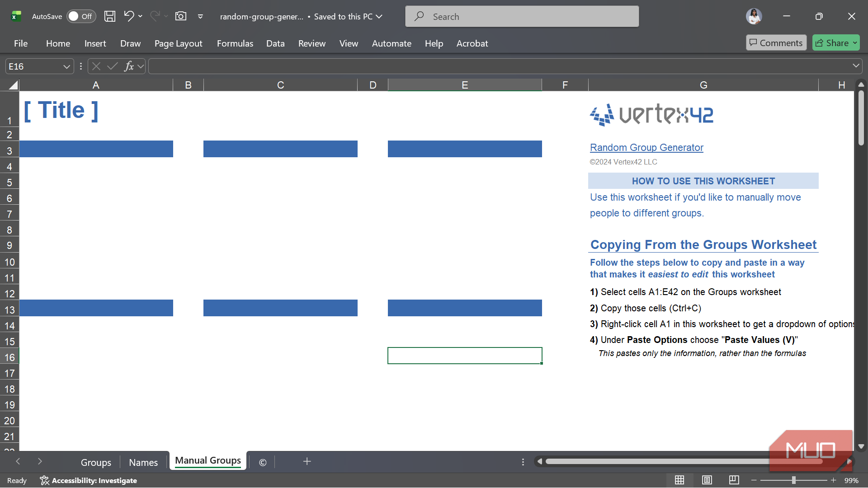Viewport: 868px width, 488px height.
Task: Select the Manual Groups sheet tab
Action: coord(208,461)
